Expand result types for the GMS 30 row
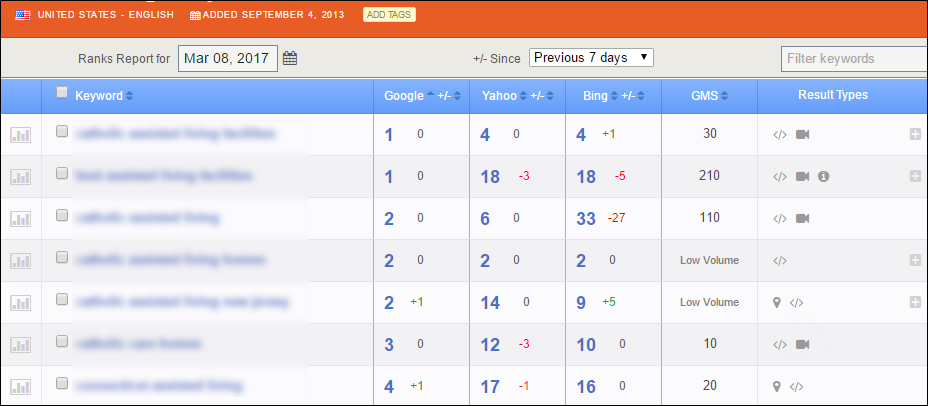Screen dimensions: 928x406 [x=915, y=134]
